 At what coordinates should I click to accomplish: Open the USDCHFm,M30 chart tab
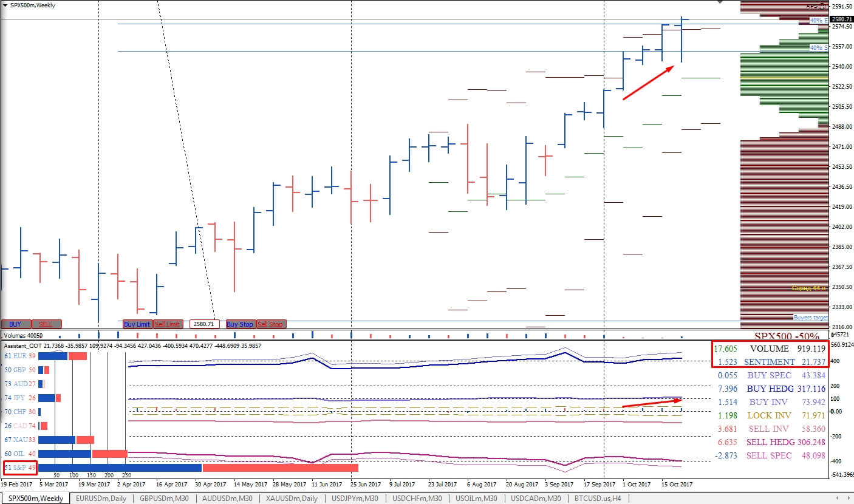418,499
